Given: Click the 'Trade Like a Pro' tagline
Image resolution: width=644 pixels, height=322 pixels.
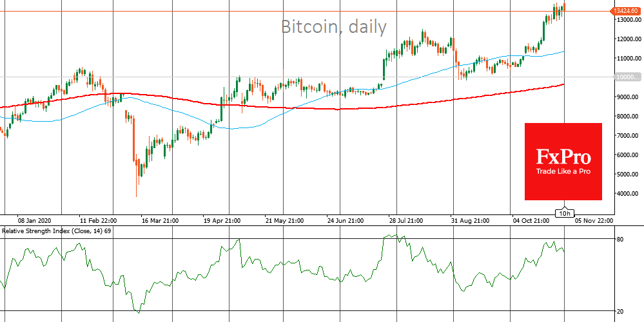Looking at the screenshot, I should [x=563, y=171].
